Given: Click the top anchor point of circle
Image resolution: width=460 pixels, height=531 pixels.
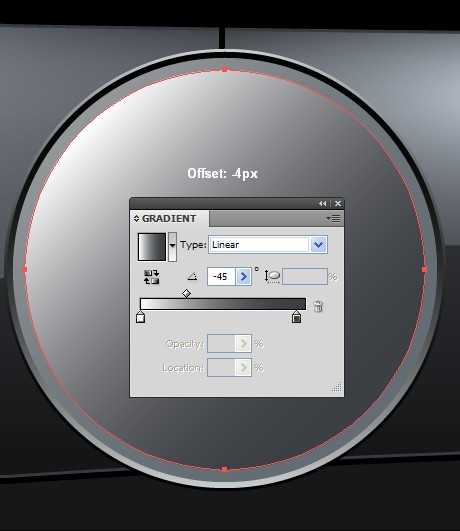Looking at the screenshot, I should click(224, 70).
